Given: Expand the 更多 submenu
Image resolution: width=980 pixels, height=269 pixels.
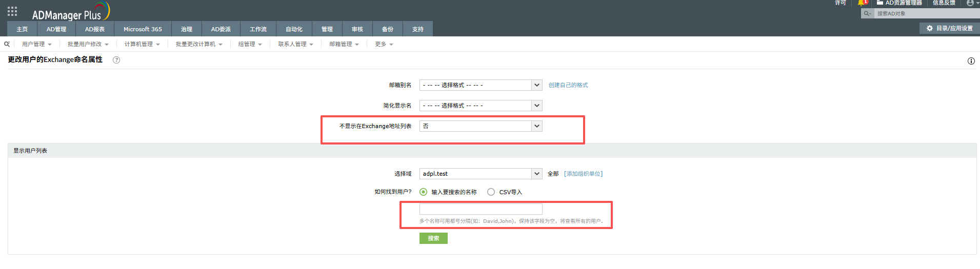Looking at the screenshot, I should (384, 44).
